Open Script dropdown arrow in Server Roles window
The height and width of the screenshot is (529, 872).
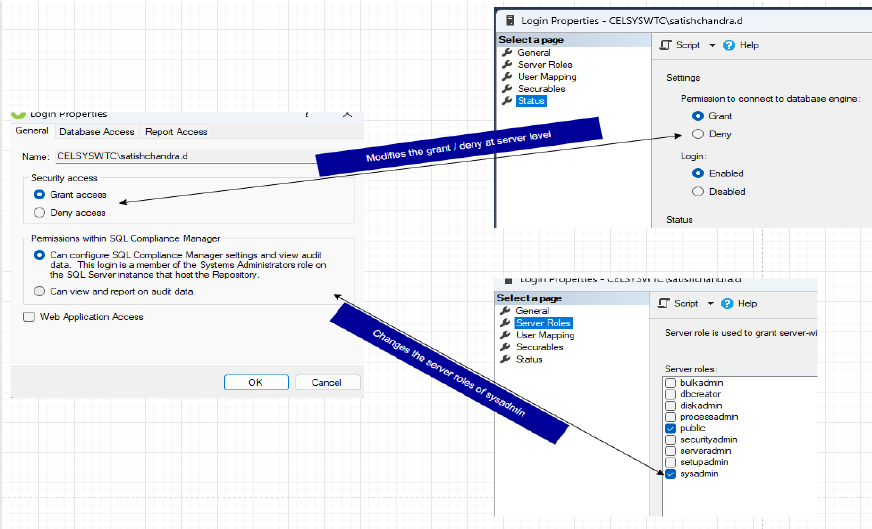pos(710,304)
